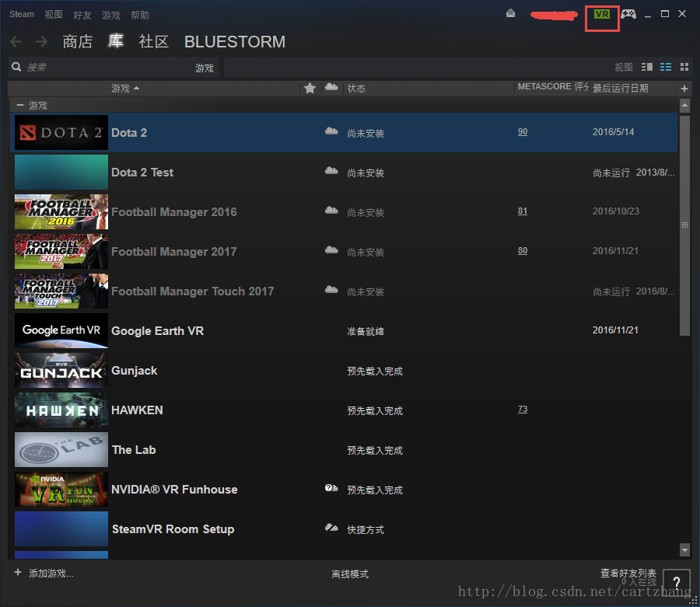The image size is (700, 607).
Task: Select The Lab game thumbnail
Action: (x=61, y=449)
